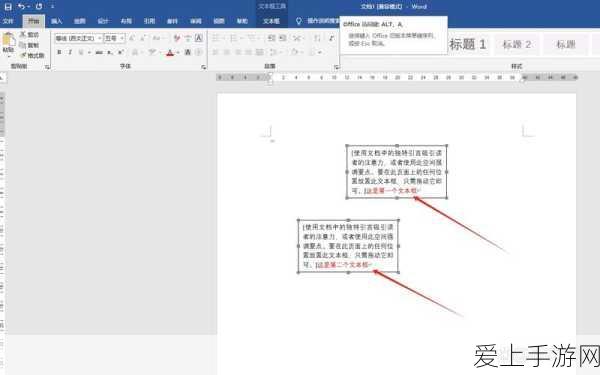Screen dimensions: 600x375
Task: Decrease the font size
Action: [143, 38]
